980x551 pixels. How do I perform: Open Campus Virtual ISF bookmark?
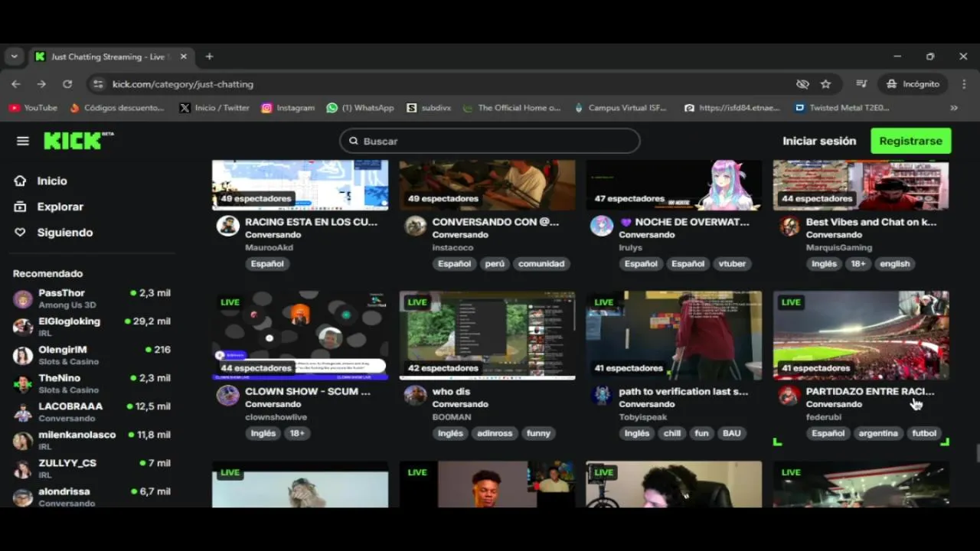pos(621,108)
